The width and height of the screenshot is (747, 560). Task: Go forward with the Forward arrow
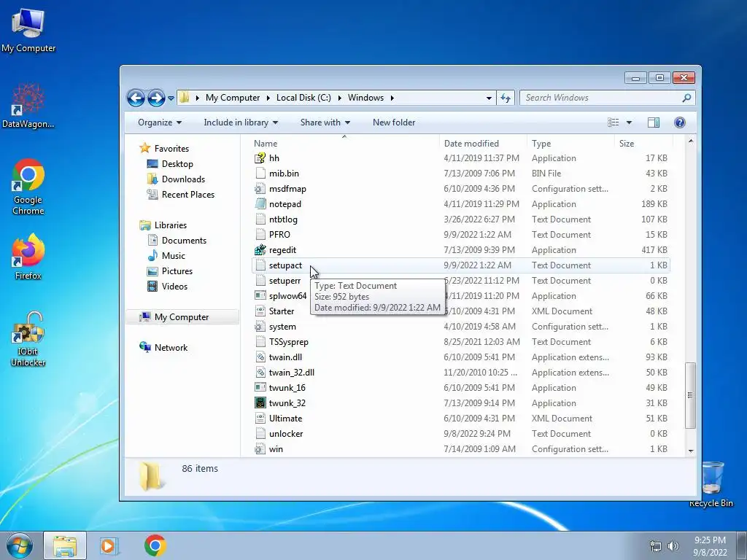coord(156,98)
